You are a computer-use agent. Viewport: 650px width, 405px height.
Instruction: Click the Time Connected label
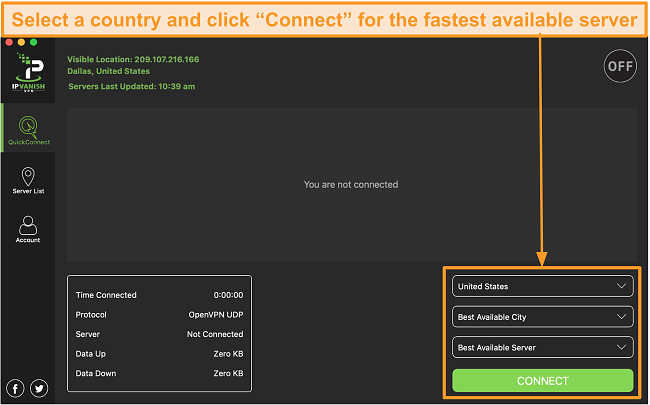pyautogui.click(x=106, y=295)
